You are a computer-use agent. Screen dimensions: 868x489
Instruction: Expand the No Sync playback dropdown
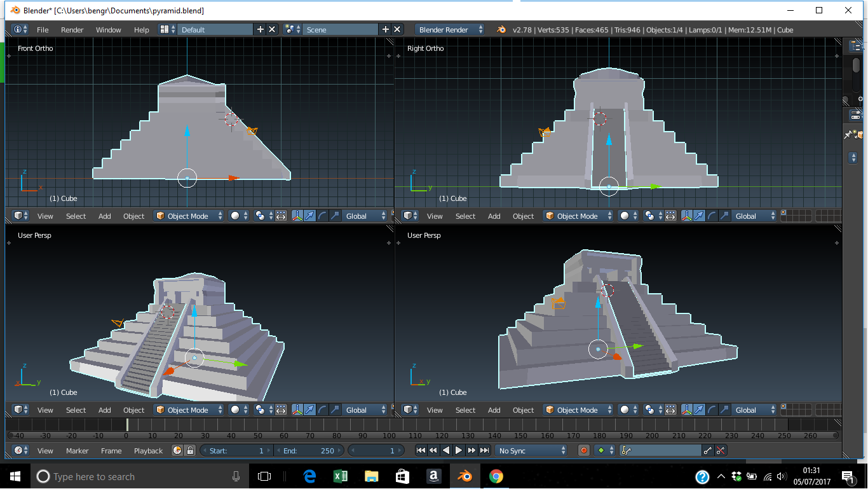pos(531,451)
